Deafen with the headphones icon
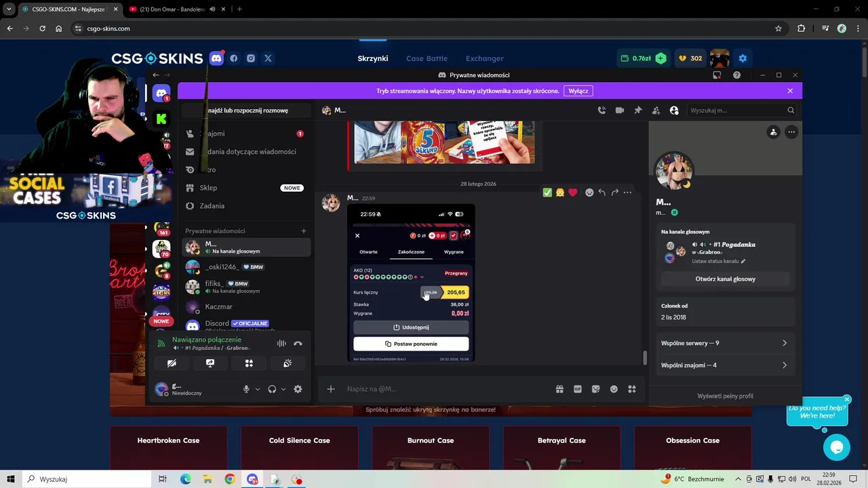The width and height of the screenshot is (868, 488). [x=272, y=389]
